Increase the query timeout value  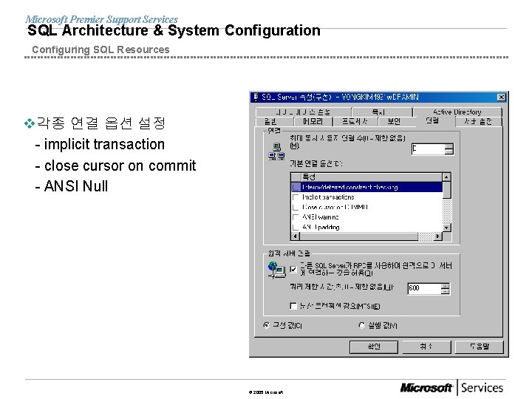click(445, 285)
